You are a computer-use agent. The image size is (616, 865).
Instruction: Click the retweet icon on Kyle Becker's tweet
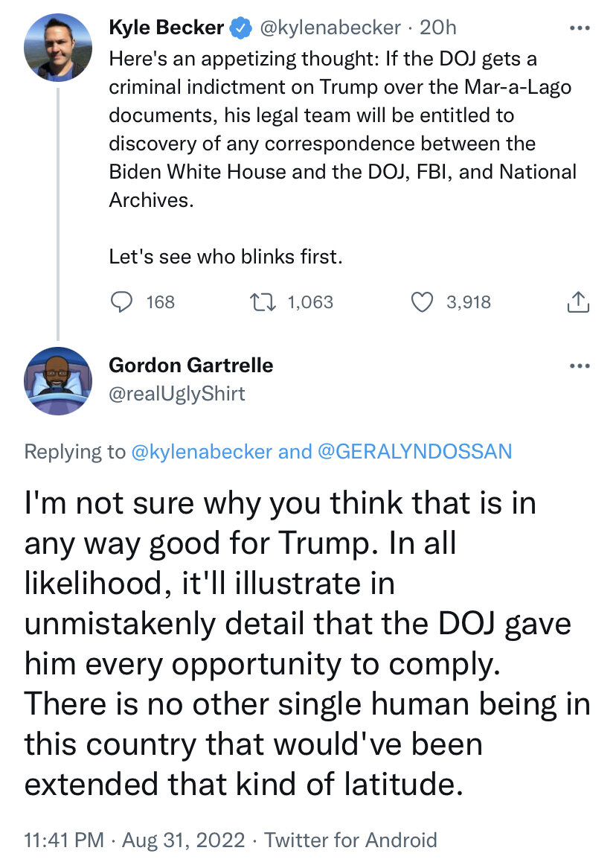pos(264,302)
